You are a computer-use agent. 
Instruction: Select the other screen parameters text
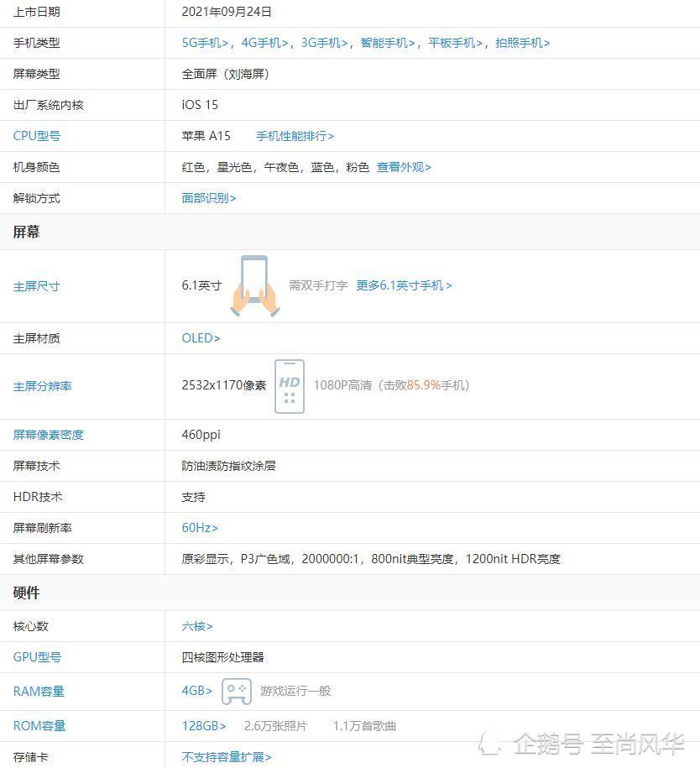(371, 559)
